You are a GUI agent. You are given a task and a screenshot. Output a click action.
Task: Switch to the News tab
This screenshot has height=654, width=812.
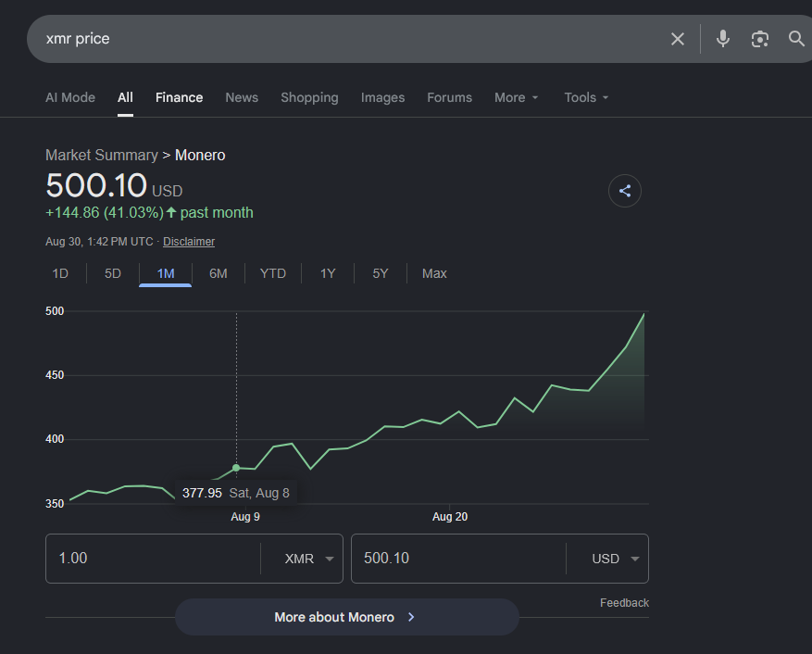coord(242,97)
